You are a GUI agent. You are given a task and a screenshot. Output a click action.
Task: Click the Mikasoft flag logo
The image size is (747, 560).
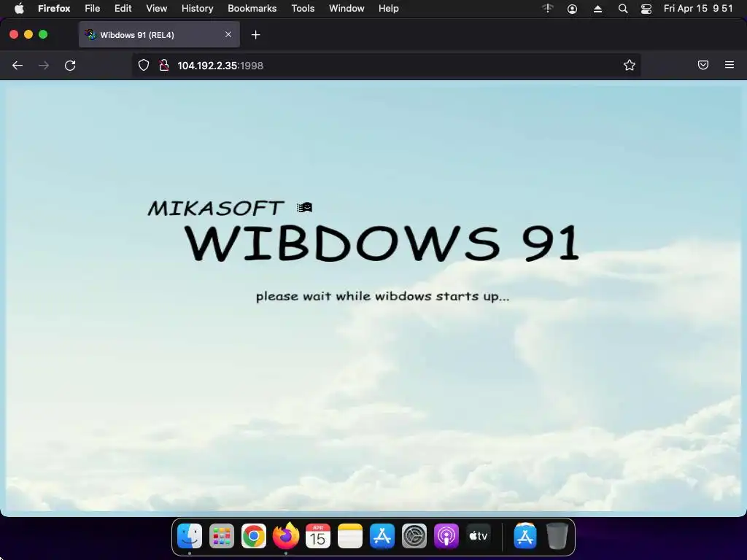304,207
